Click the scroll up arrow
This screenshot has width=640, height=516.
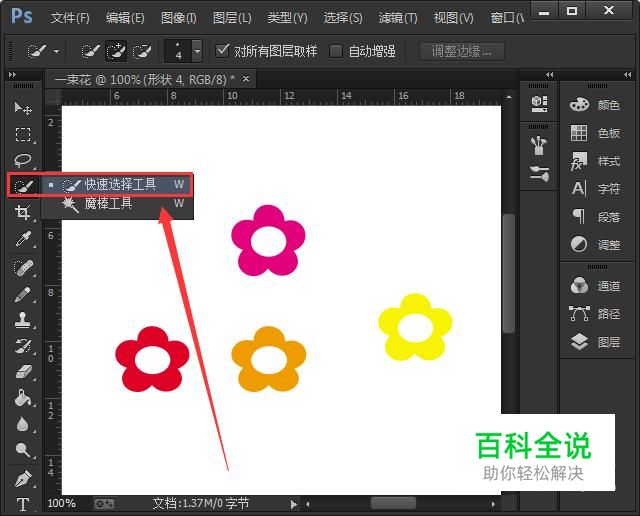[x=509, y=97]
